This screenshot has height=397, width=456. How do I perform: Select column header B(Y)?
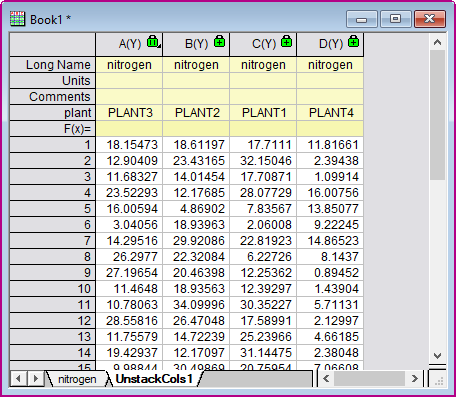(196, 44)
